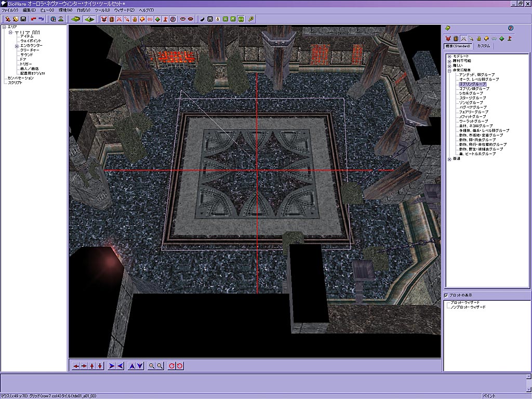Collapse the 非常に簡単 encounter category
Screen dimensions: 532x399
coord(449,70)
